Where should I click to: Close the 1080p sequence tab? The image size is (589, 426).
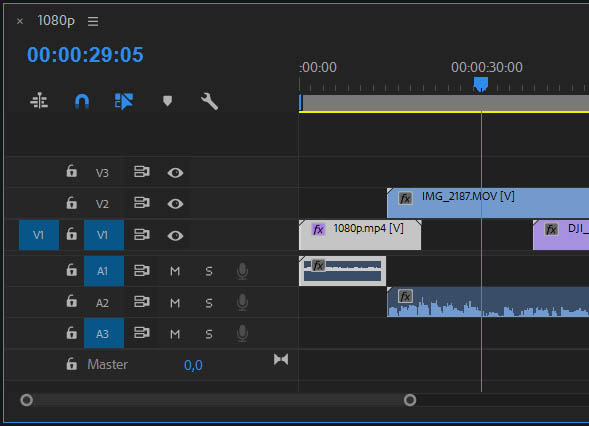pos(20,21)
